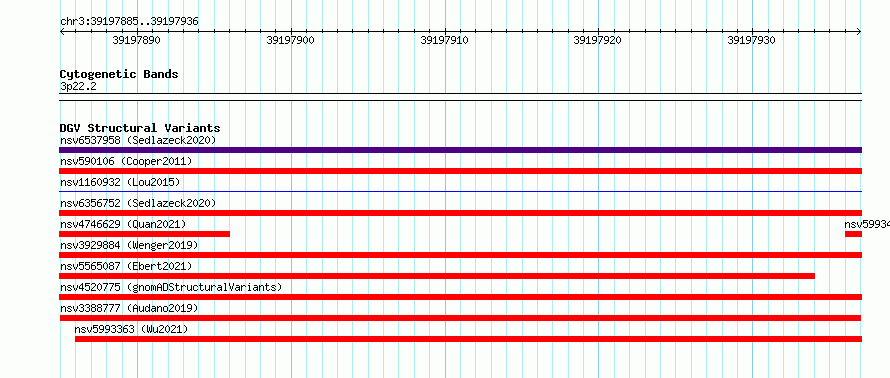Open variant label nsv5565087 (Ebert2021)
This screenshot has width=890, height=378.
click(x=126, y=266)
